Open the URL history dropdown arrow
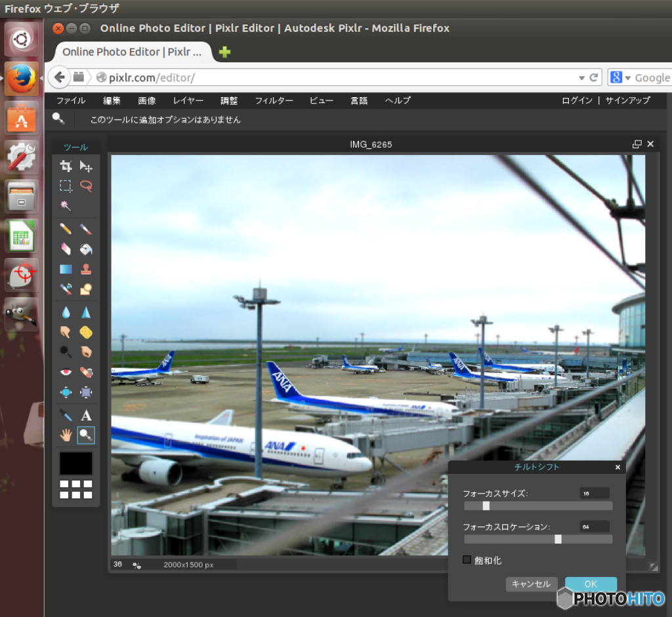This screenshot has width=672, height=617. coord(581,78)
